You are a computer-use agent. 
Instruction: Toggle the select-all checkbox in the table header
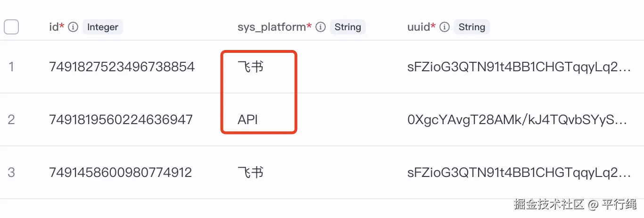click(11, 27)
